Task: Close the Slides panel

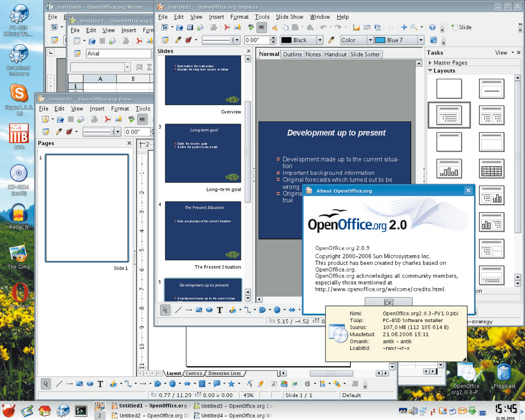Action: pyautogui.click(x=249, y=51)
